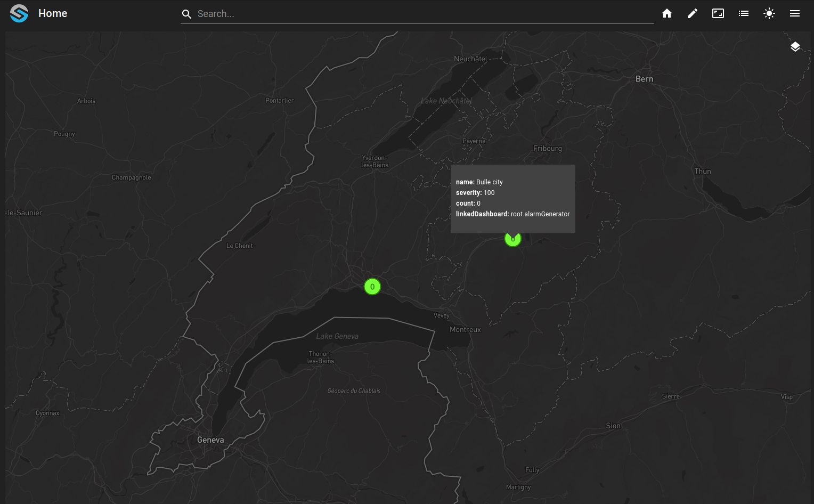
Task: Click the Payerne map label
Action: [474, 141]
